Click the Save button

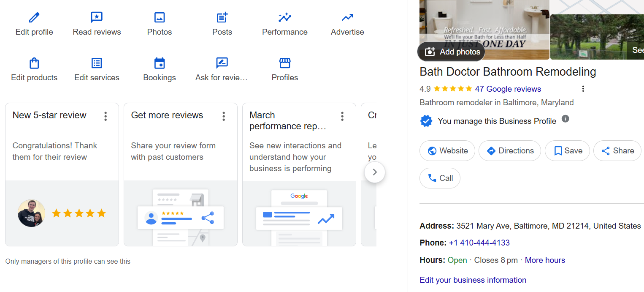567,151
